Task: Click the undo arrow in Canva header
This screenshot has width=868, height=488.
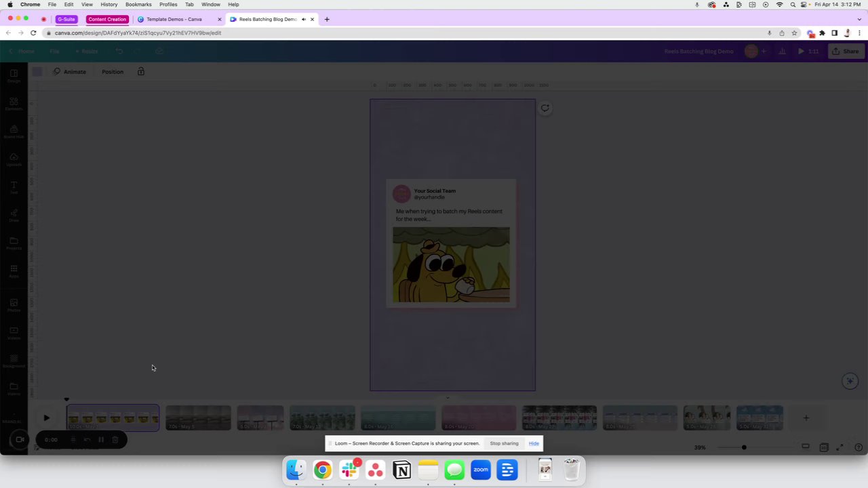Action: coord(119,52)
